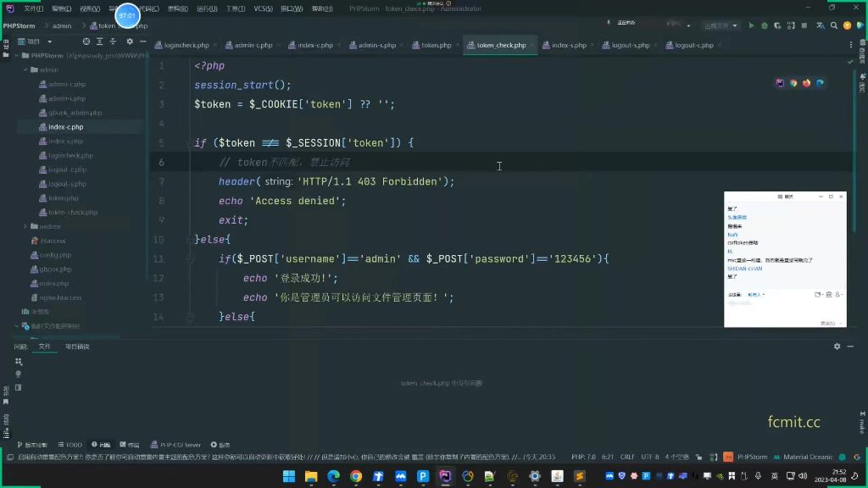
Task: Open the translate icon in top toolbar
Action: click(821, 25)
